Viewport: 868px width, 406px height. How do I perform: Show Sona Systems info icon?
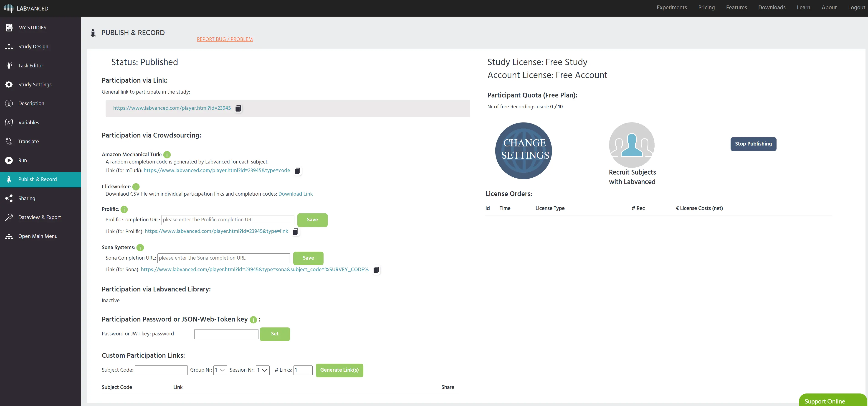140,248
